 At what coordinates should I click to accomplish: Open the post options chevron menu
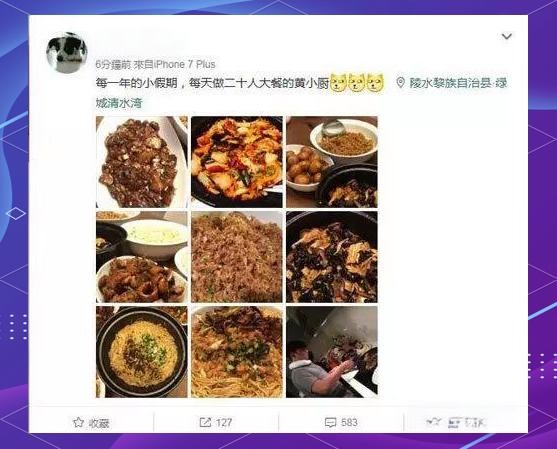pyautogui.click(x=506, y=36)
